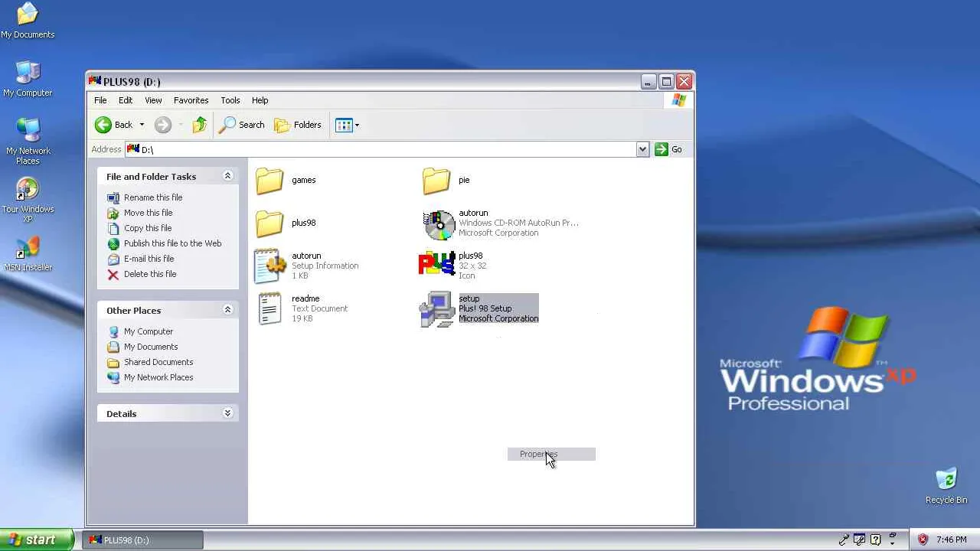The image size is (980, 551).
Task: Collapse the Other Places panel
Action: pyautogui.click(x=227, y=310)
